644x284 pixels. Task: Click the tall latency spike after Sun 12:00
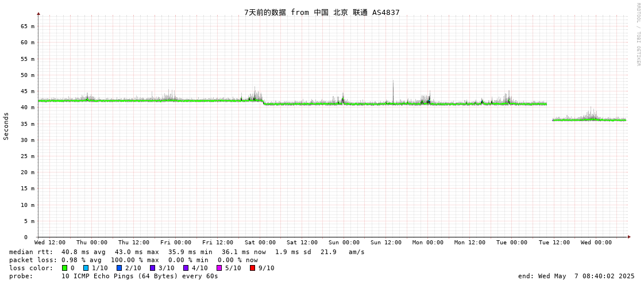(x=393, y=91)
